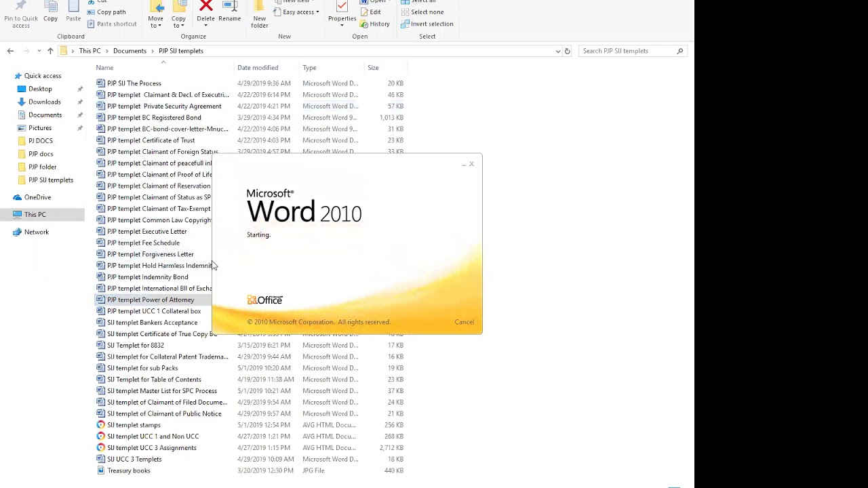868x488 pixels.
Task: Open Pictures in the navigation pane
Action: (x=40, y=127)
